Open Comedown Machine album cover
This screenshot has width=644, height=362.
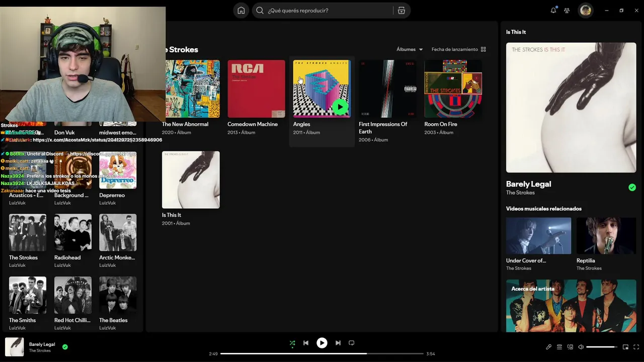point(256,89)
